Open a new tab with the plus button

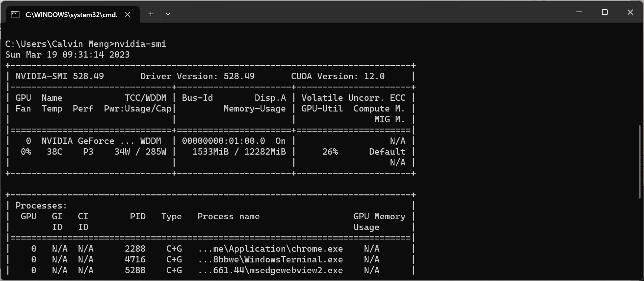click(151, 14)
